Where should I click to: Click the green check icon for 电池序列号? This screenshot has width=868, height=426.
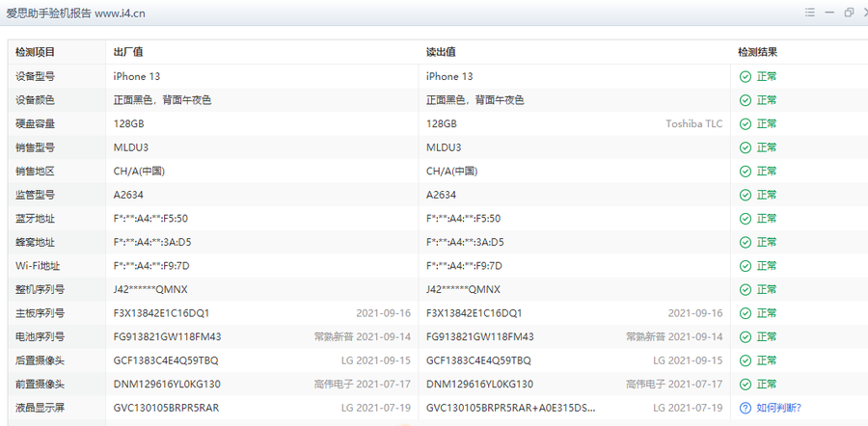pyautogui.click(x=746, y=337)
